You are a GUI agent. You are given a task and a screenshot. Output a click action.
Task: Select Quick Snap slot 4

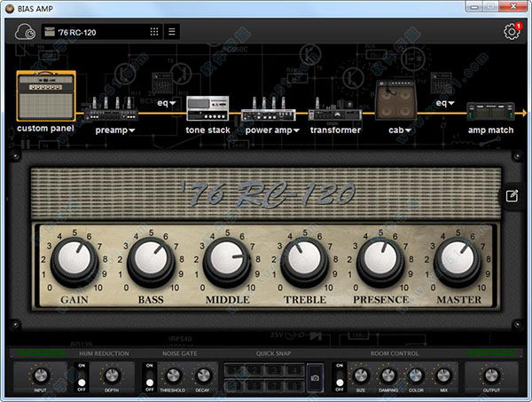tap(294, 370)
